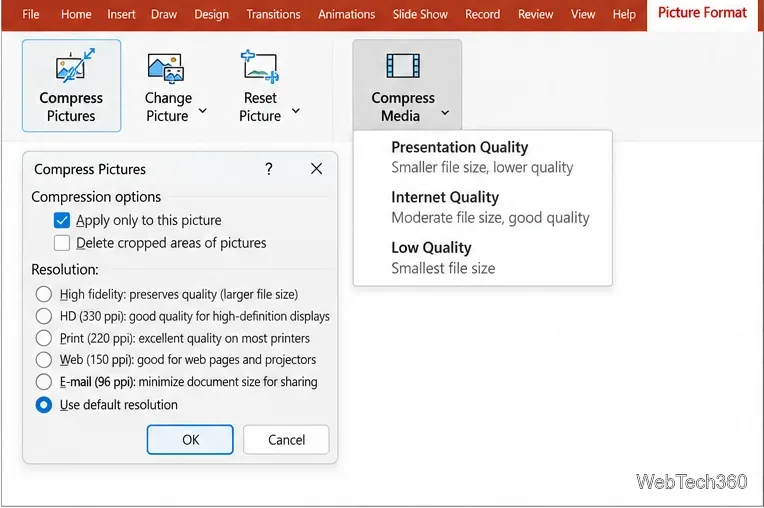This screenshot has width=764, height=508.
Task: Switch to the Home tab
Action: point(76,14)
